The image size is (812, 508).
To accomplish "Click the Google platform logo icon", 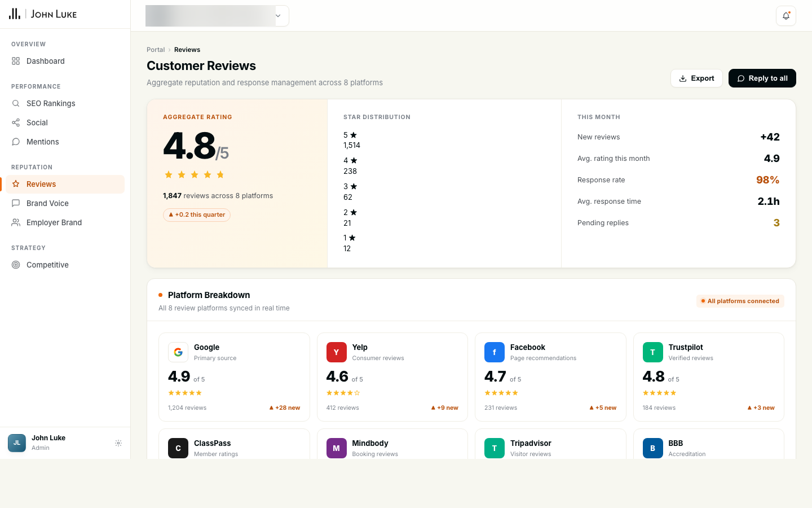I will pyautogui.click(x=178, y=352).
